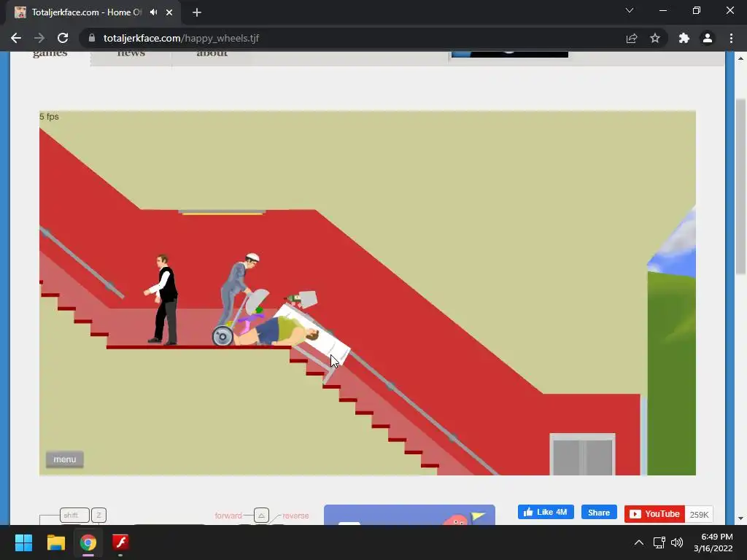Click the page vertical scrollbar thumb
The image size is (747, 560).
(740, 187)
